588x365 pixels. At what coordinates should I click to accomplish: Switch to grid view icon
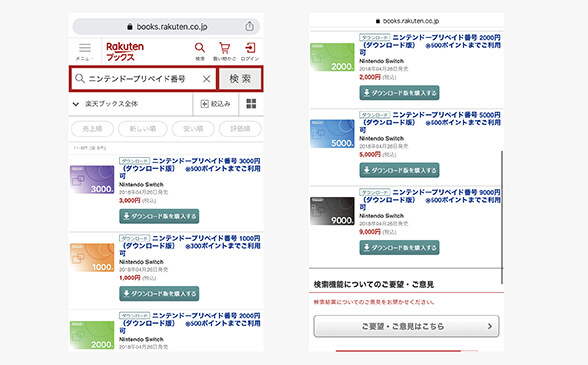[251, 104]
